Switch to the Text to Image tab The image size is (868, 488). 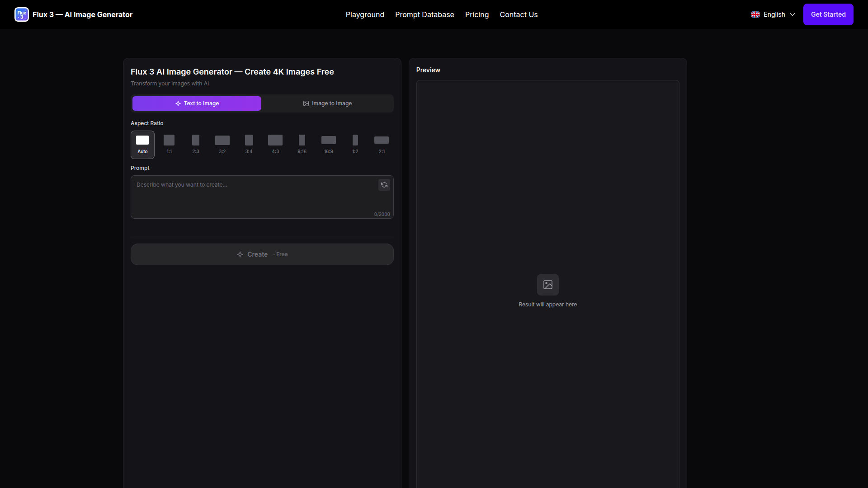click(x=197, y=103)
